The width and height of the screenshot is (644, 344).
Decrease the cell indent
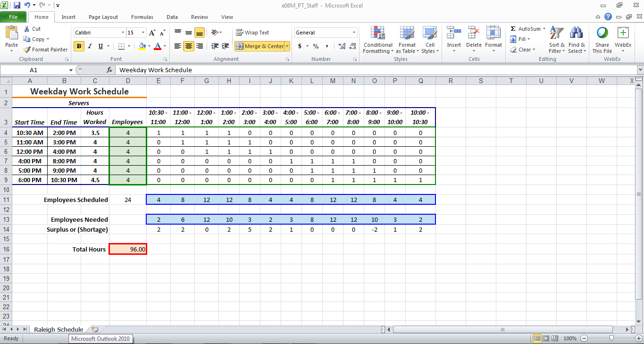215,46
